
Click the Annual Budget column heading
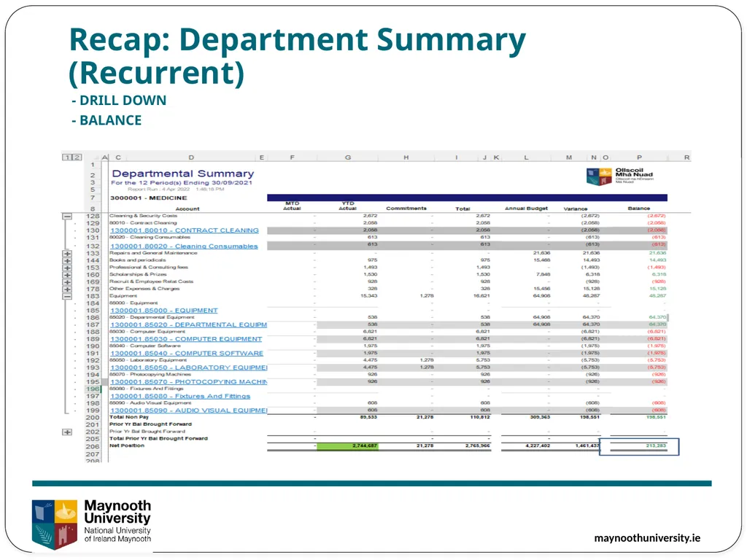pyautogui.click(x=527, y=209)
